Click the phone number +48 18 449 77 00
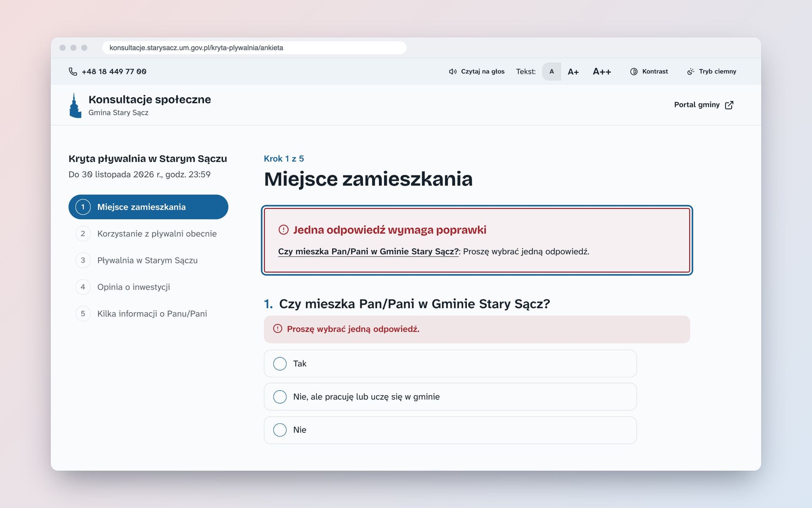The image size is (812, 508). [114, 72]
